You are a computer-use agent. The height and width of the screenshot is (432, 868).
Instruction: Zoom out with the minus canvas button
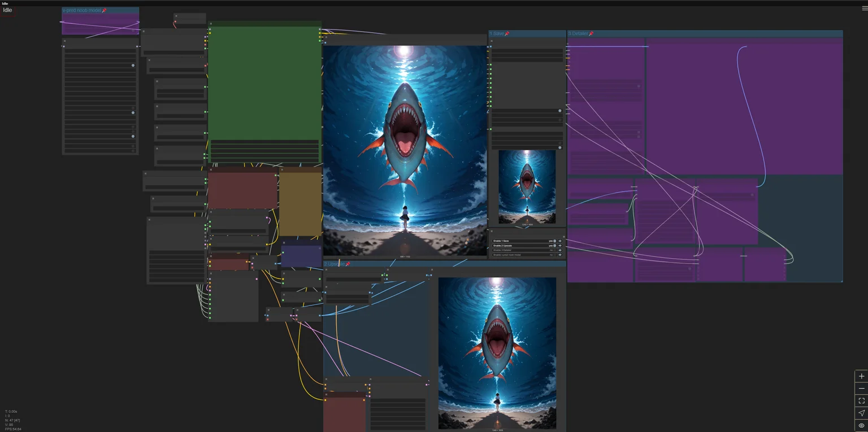click(861, 389)
